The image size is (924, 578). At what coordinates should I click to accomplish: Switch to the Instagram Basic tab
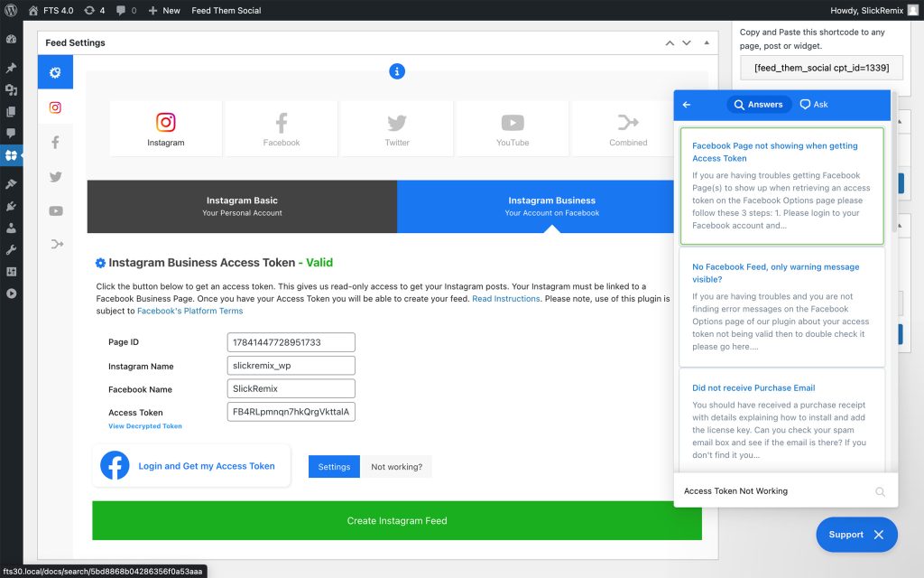pyautogui.click(x=242, y=207)
